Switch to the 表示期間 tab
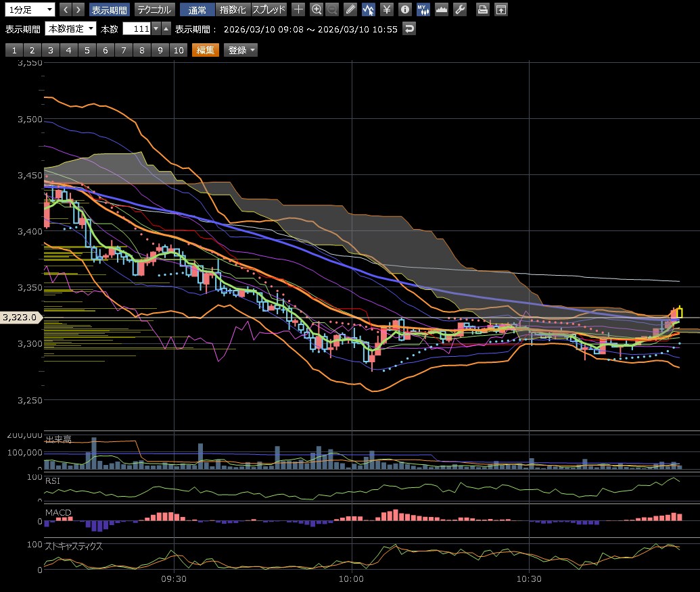The height and width of the screenshot is (592, 700). tap(109, 9)
